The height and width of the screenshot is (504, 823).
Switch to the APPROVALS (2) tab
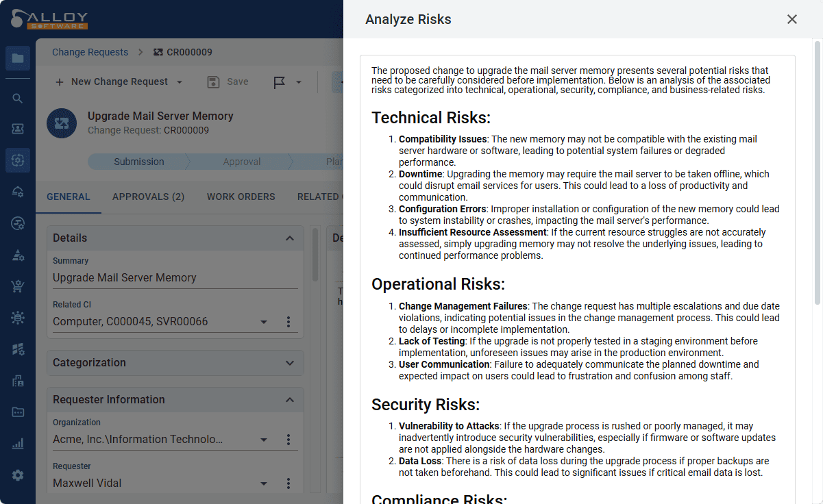coord(149,197)
